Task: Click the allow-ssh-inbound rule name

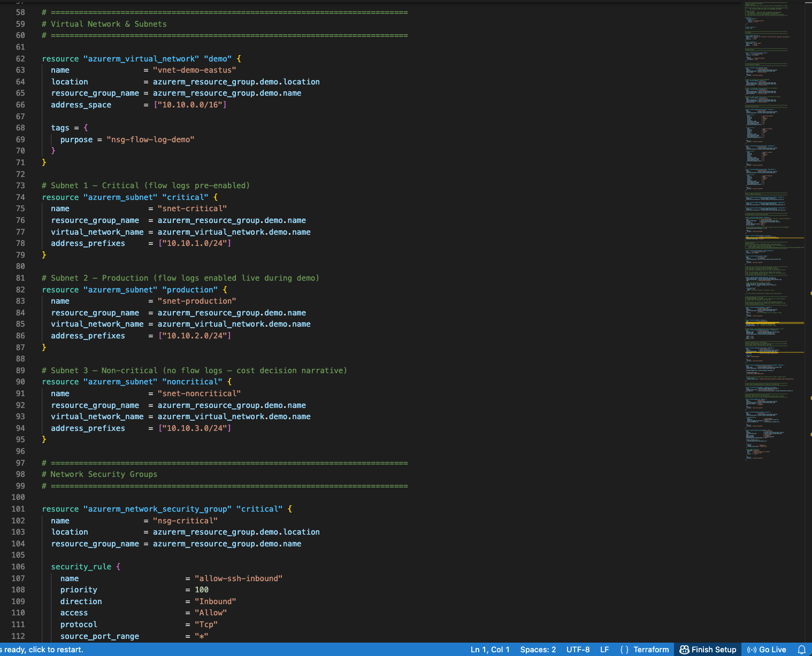Action: click(239, 578)
